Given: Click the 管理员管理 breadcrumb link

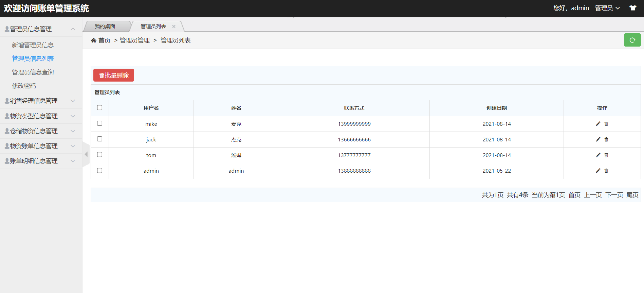Looking at the screenshot, I should 135,40.
